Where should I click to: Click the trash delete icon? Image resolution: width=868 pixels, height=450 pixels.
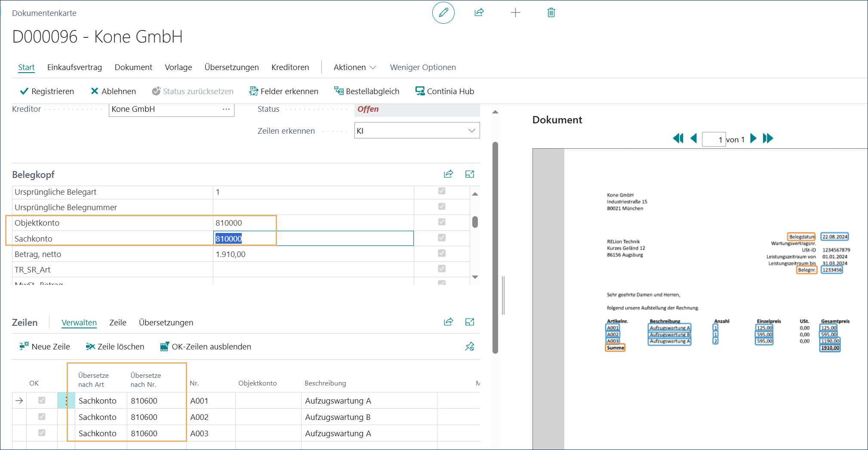pos(551,12)
